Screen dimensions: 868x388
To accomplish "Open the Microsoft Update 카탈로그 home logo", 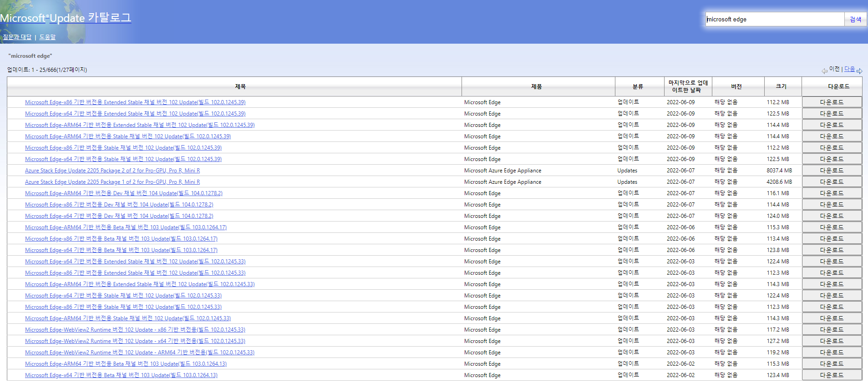I will [x=66, y=18].
